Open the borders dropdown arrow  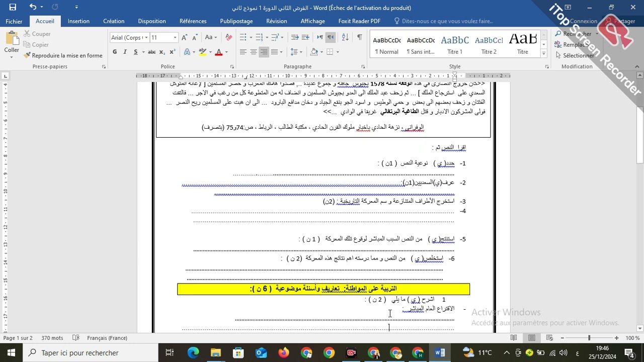338,52
